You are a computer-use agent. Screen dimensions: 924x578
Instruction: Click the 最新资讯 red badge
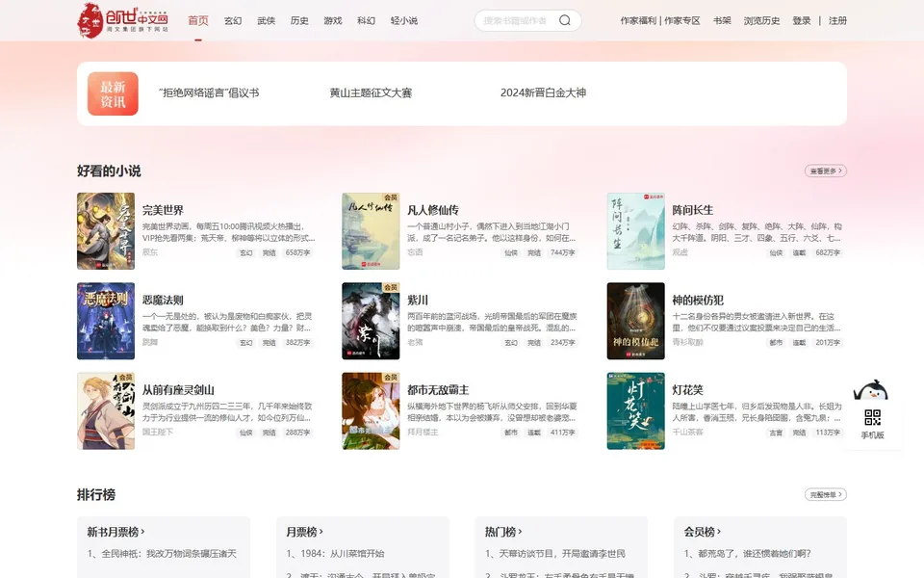click(x=114, y=93)
